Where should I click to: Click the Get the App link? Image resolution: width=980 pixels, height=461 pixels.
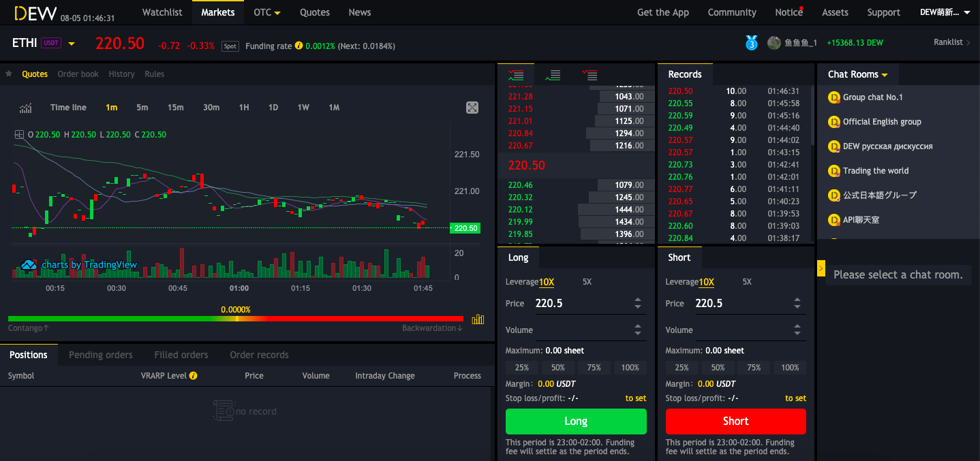[663, 12]
